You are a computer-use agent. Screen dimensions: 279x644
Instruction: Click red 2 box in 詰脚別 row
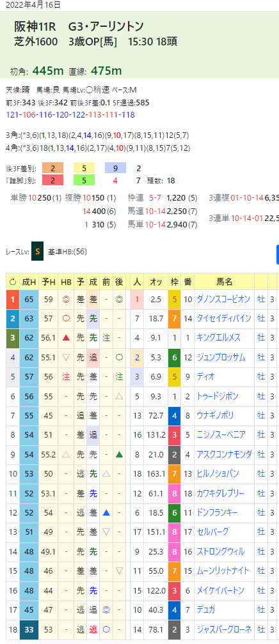[52, 180]
